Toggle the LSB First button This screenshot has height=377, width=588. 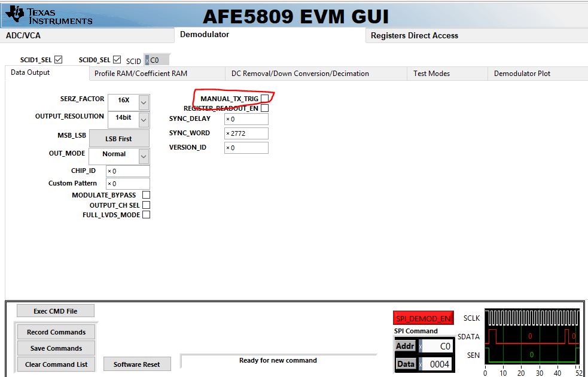(119, 138)
